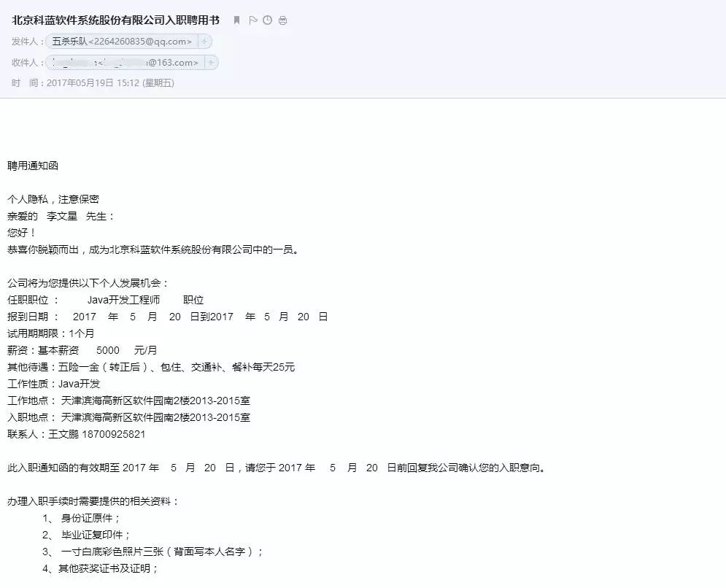Select the 报到日期 line
Screen dimensions: 726x588
click(168, 317)
